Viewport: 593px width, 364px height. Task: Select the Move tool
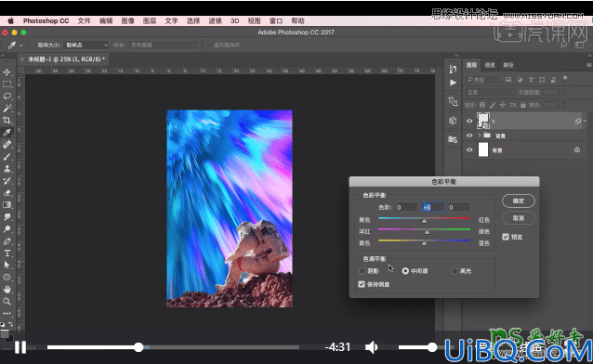pyautogui.click(x=7, y=71)
